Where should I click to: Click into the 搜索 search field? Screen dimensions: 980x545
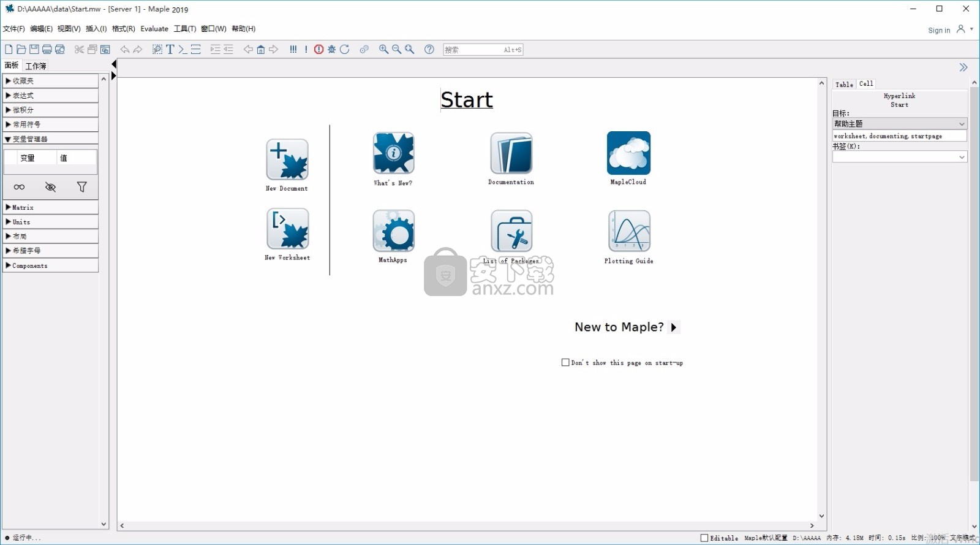(483, 50)
